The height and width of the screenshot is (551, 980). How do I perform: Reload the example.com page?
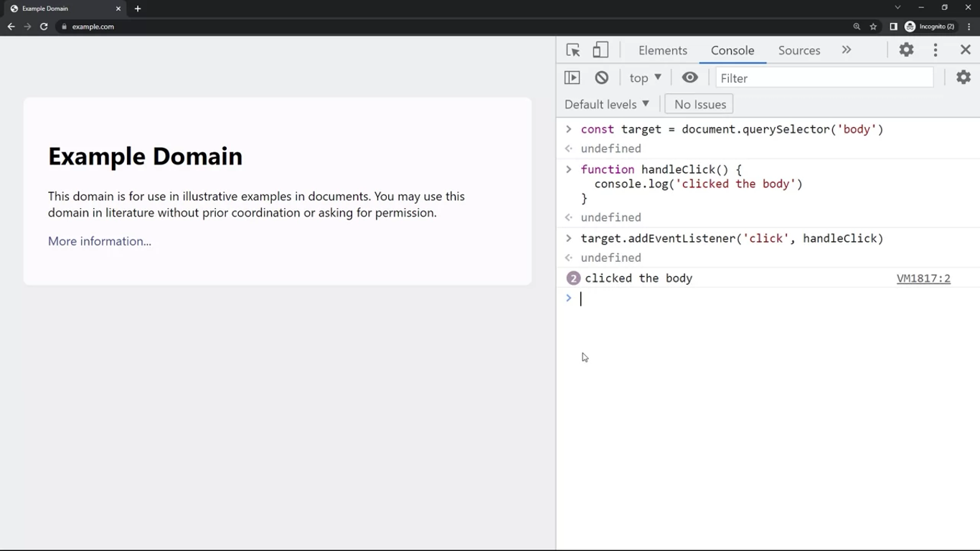[x=44, y=27]
